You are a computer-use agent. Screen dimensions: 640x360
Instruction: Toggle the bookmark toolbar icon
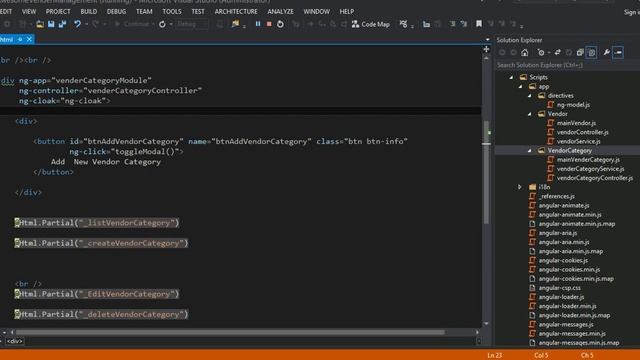(x=479, y=24)
